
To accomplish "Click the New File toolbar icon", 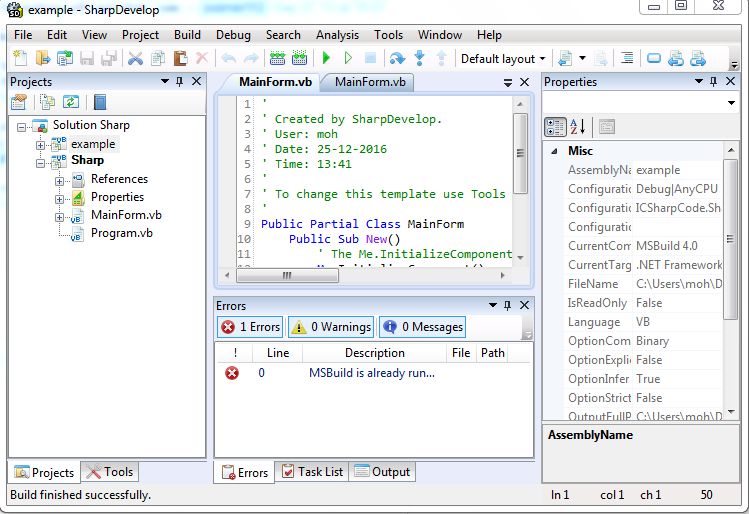I will [x=20, y=58].
